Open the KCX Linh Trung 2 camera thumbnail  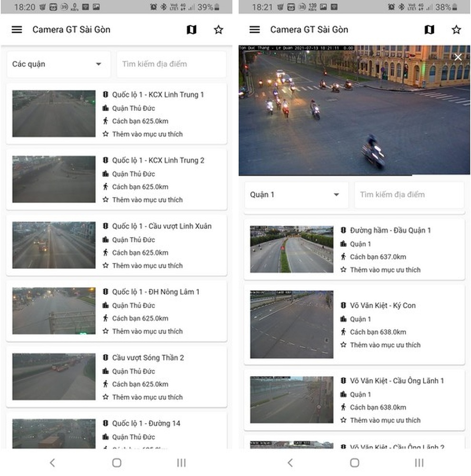point(54,179)
